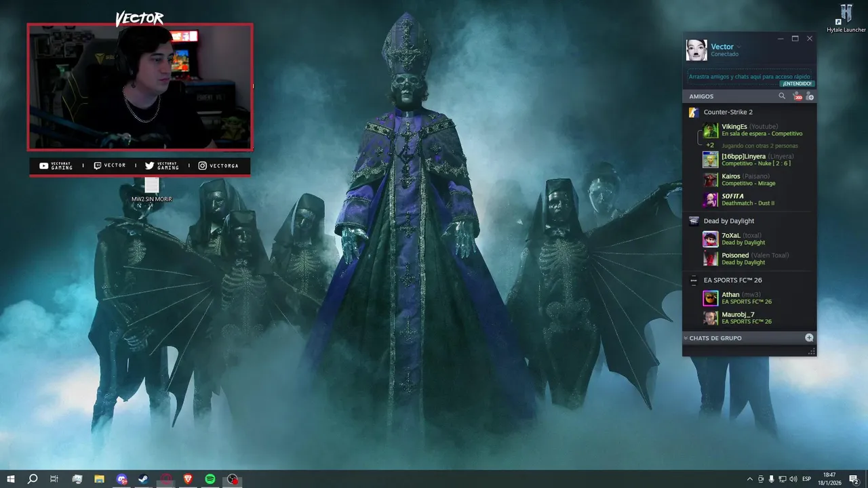Click the microphone tray icon
The image size is (868, 488).
point(771,479)
